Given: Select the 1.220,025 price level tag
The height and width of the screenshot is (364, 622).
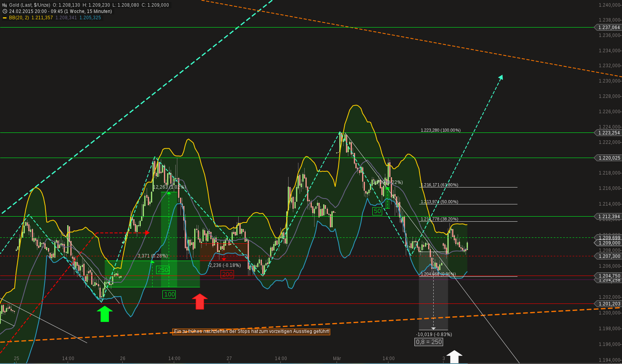Looking at the screenshot, I should [609, 158].
